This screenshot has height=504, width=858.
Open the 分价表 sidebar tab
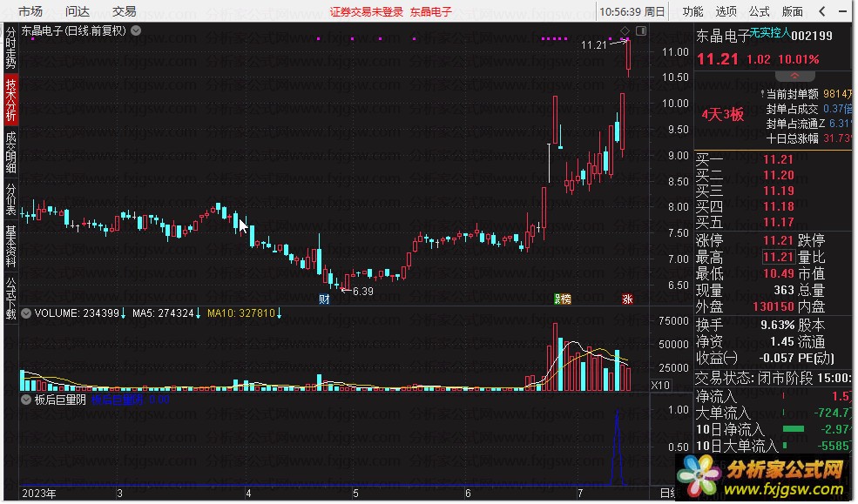tap(11, 199)
